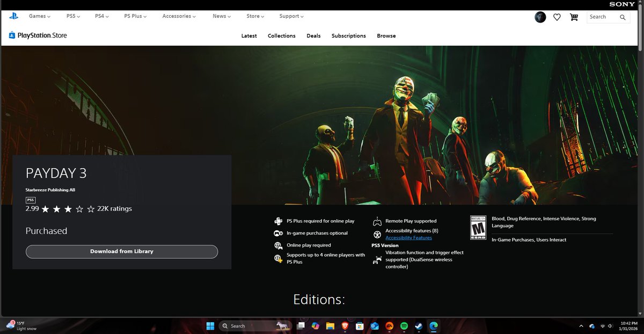This screenshot has width=644, height=334.
Task: Switch to Microsoft Edge in the taskbar
Action: coord(433,325)
